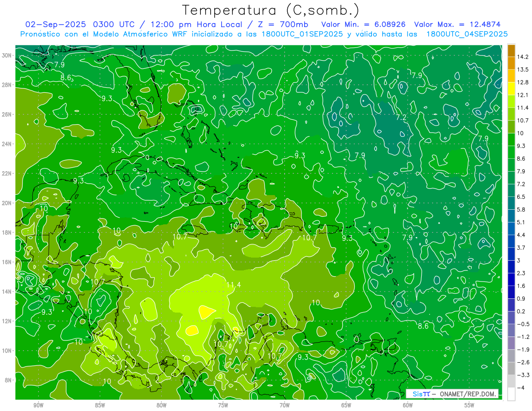The height and width of the screenshot is (411, 532).
Task: Click the 7.2 contour label on map
Action: pos(401,117)
